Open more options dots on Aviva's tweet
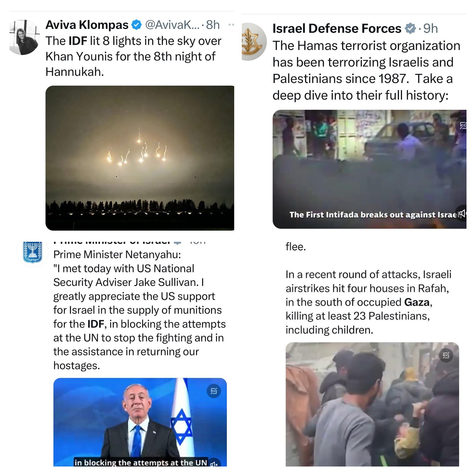476x476 pixels. point(231,25)
